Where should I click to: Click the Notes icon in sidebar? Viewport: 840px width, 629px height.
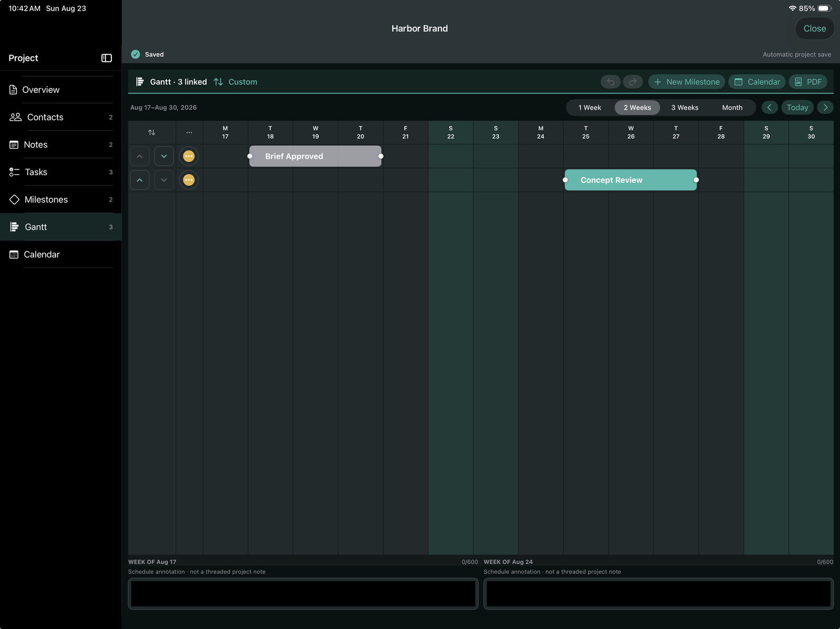tap(14, 145)
